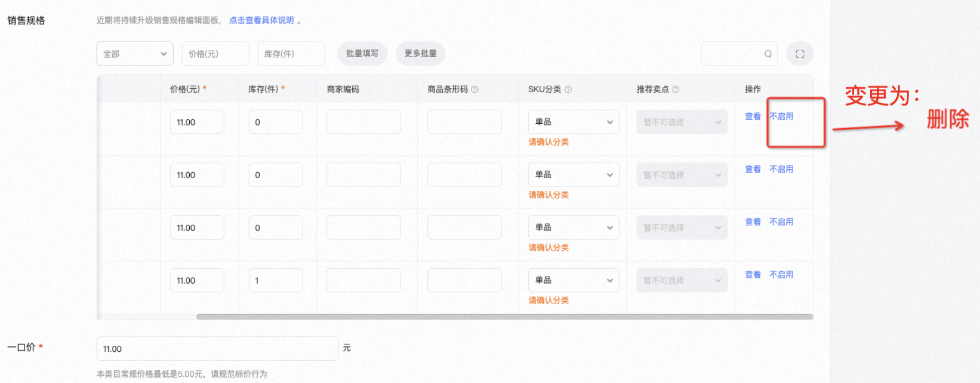Viewport: 980px width, 383px height.
Task: Open the first row 单品 SKU dropdown
Action: (573, 122)
